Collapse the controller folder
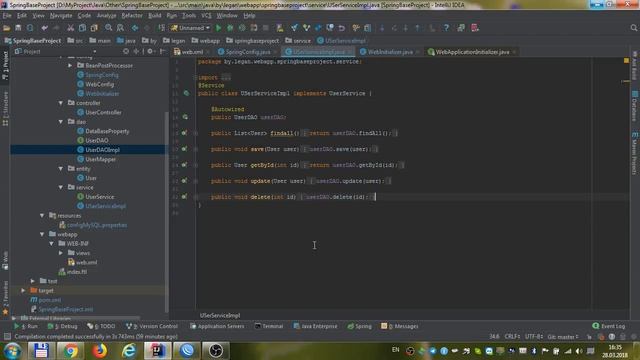640x360 pixels. 61,103
